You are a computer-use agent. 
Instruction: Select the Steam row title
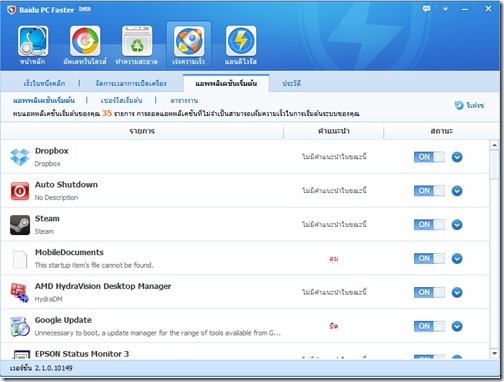47,219
